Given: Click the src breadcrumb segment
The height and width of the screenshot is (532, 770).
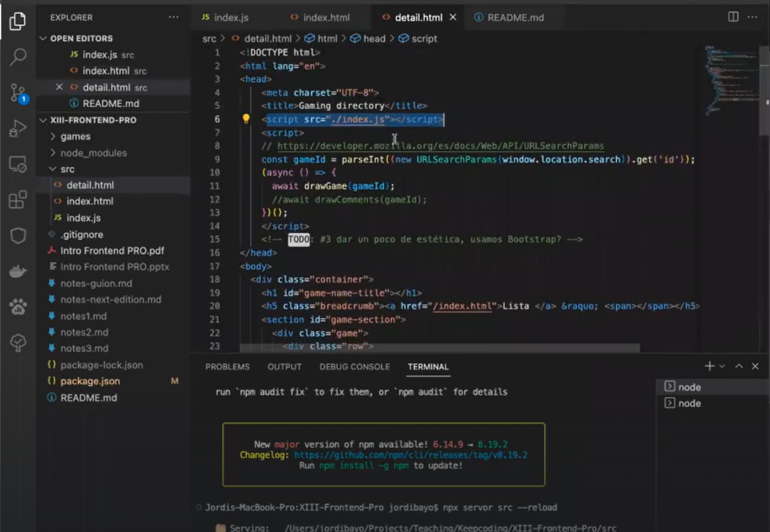Looking at the screenshot, I should pyautogui.click(x=209, y=38).
